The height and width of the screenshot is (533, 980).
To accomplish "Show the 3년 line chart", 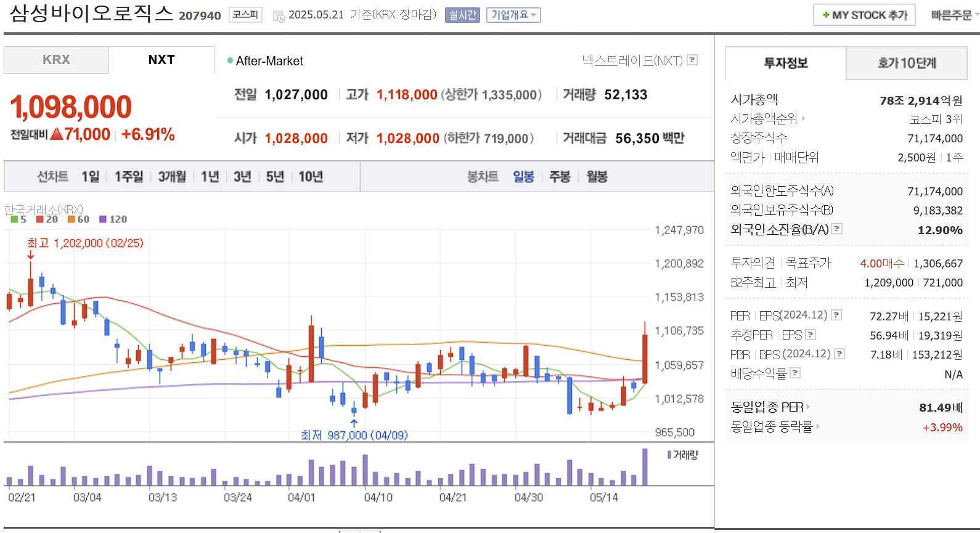I will (242, 177).
